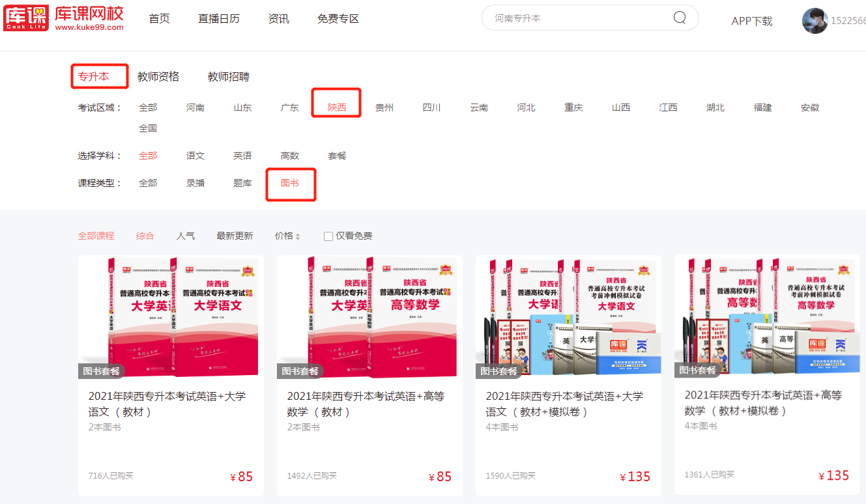Filter subject by 套餐
This screenshot has width=866, height=504.
[x=337, y=156]
